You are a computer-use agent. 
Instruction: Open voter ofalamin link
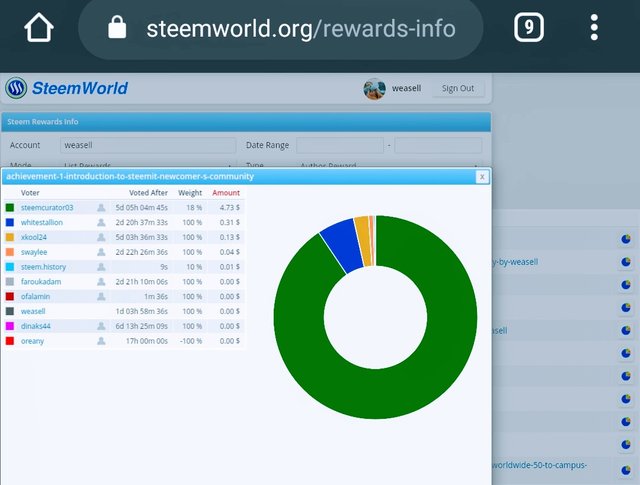tap(35, 296)
